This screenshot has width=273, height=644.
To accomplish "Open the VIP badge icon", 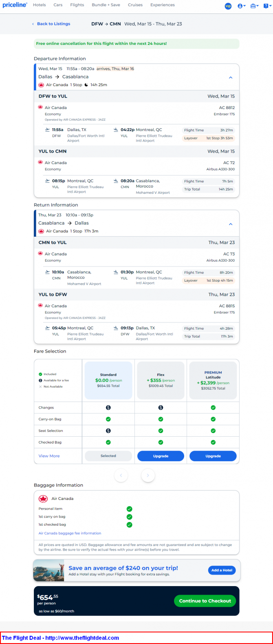I will [228, 6].
